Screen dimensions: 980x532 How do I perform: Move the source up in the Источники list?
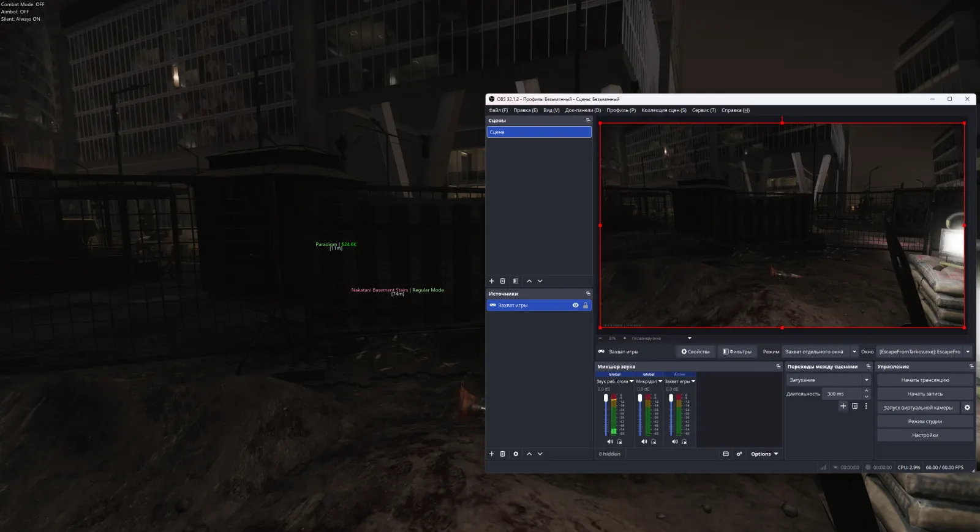click(529, 454)
